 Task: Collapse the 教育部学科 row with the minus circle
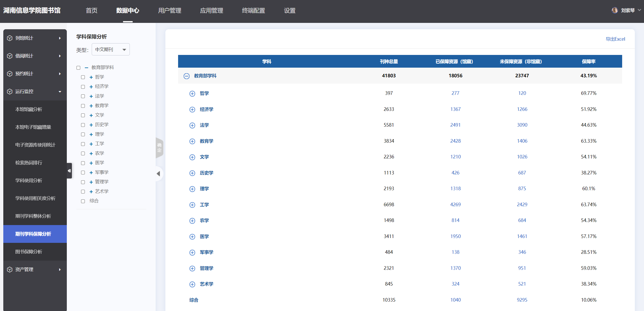pyautogui.click(x=186, y=76)
